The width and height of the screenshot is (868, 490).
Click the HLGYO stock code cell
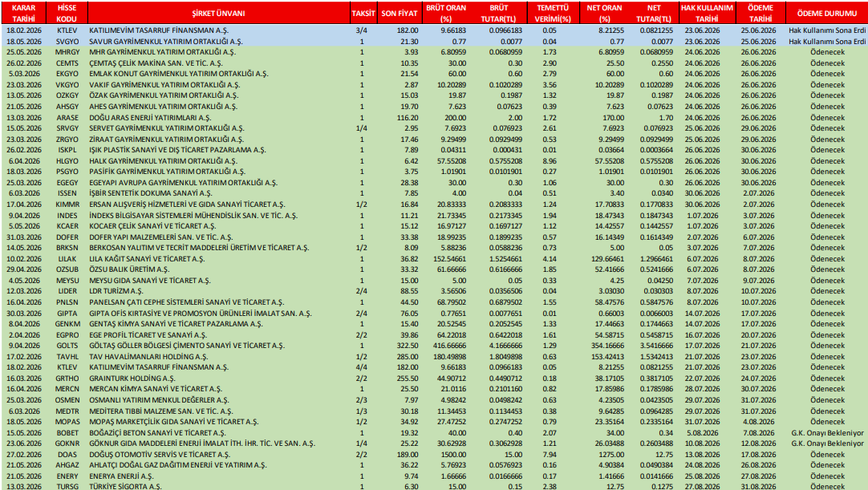click(67, 161)
